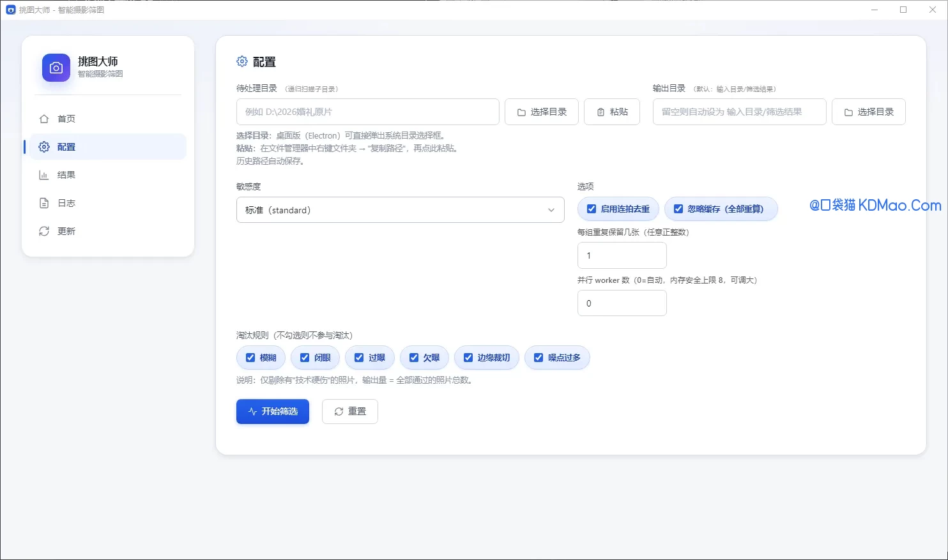The width and height of the screenshot is (948, 560).
Task: Toggle the 忽略缓存 (全部重算) checkbox
Action: point(678,209)
